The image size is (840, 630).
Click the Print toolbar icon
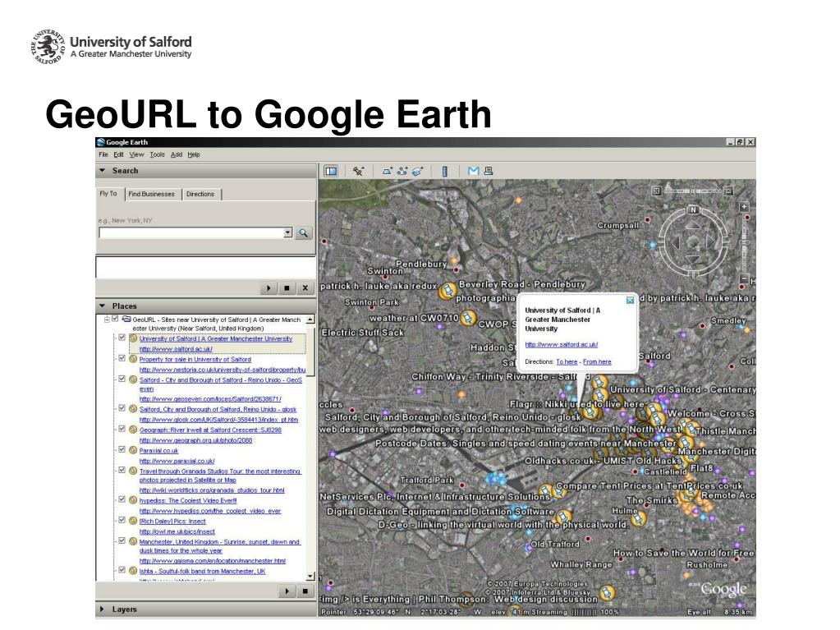(x=488, y=172)
